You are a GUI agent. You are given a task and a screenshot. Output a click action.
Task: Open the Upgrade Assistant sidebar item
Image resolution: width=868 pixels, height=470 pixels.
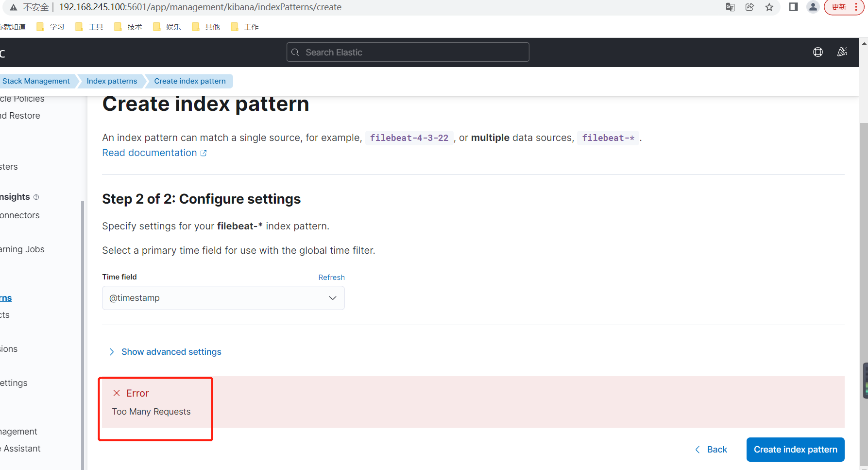point(20,449)
